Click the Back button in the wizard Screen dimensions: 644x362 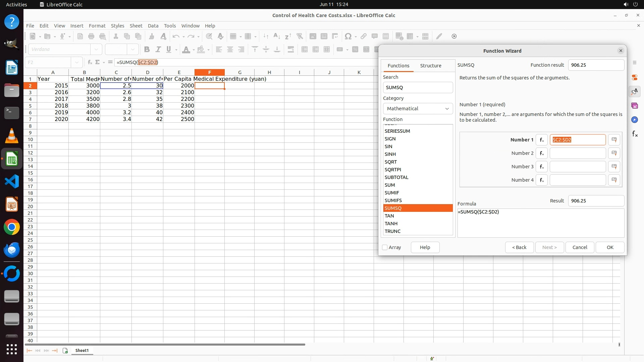point(519,247)
